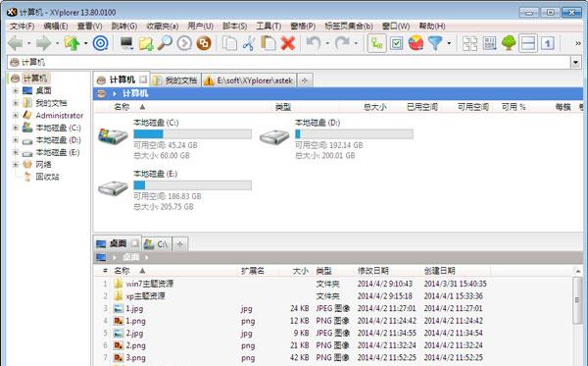The image size is (588, 366).
Task: Open the 编辑(E) menu
Action: 56,26
